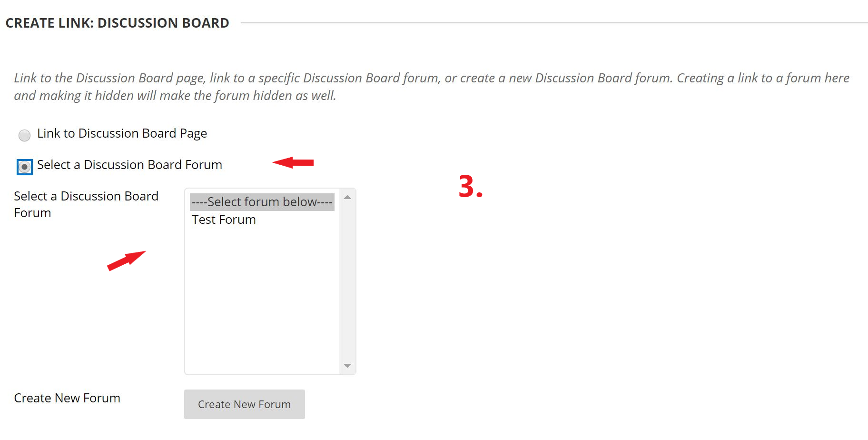Image resolution: width=868 pixels, height=440 pixels.
Task: Select "Test Forum" from the forum list
Action: click(223, 220)
